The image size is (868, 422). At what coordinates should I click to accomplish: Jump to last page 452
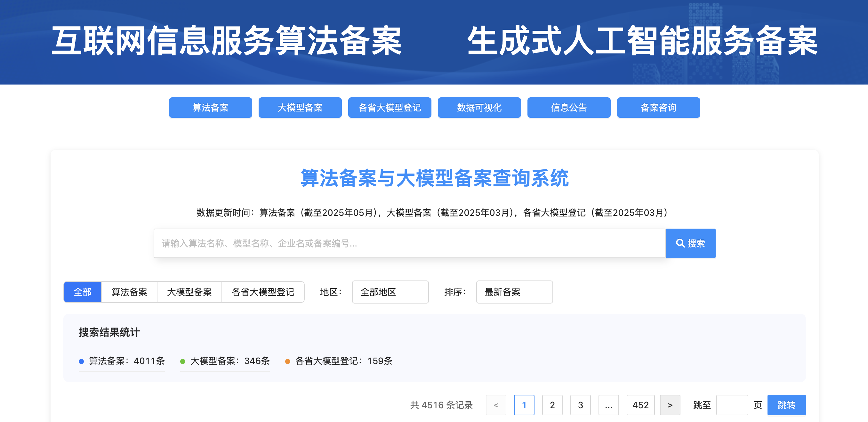click(640, 405)
